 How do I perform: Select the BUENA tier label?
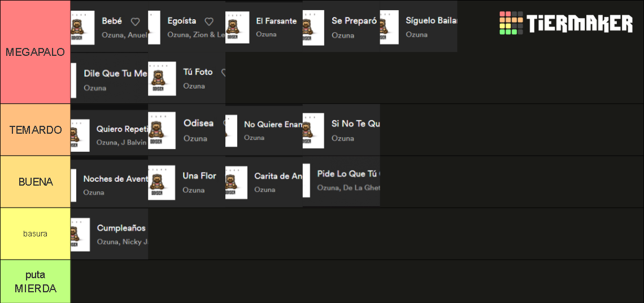[x=36, y=182]
